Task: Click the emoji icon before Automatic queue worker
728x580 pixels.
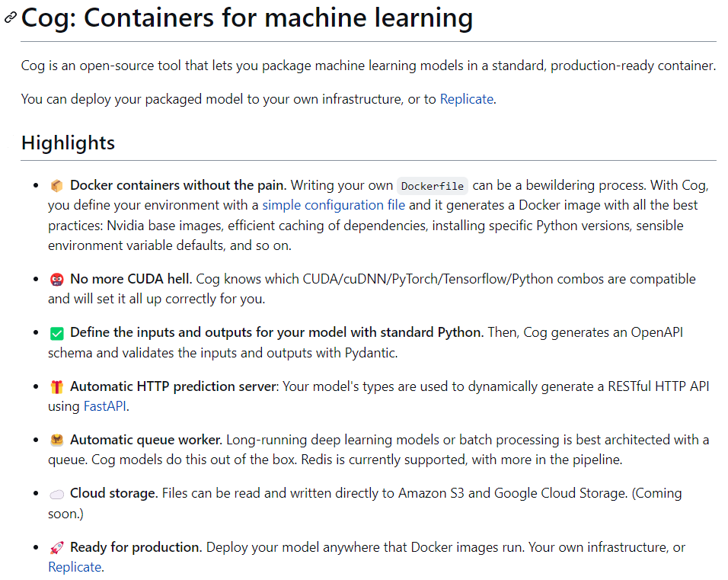Action: point(56,441)
